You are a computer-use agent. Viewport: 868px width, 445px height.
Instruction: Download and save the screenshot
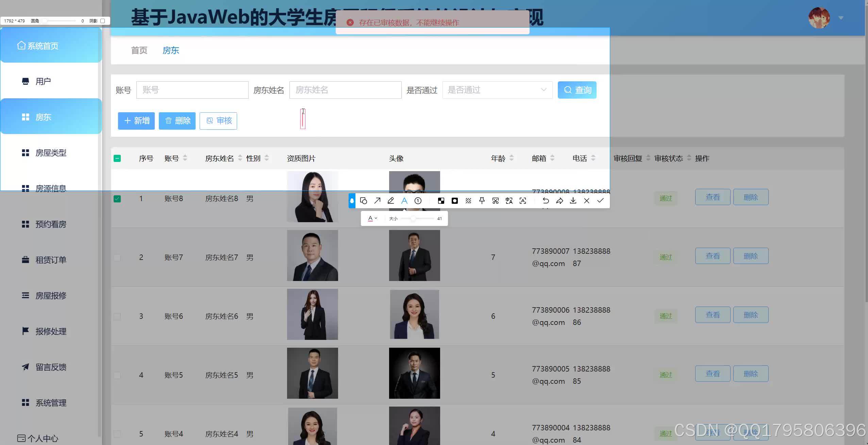coord(573,201)
